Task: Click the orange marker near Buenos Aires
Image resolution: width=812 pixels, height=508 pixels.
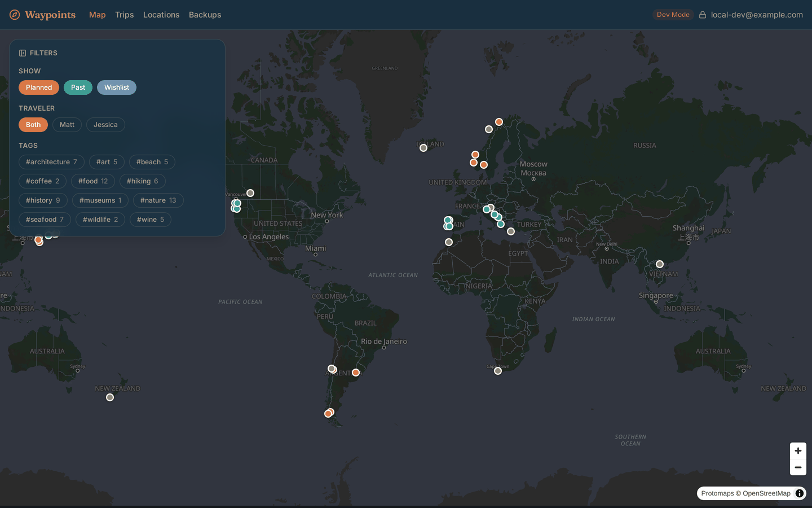Action: click(x=356, y=373)
